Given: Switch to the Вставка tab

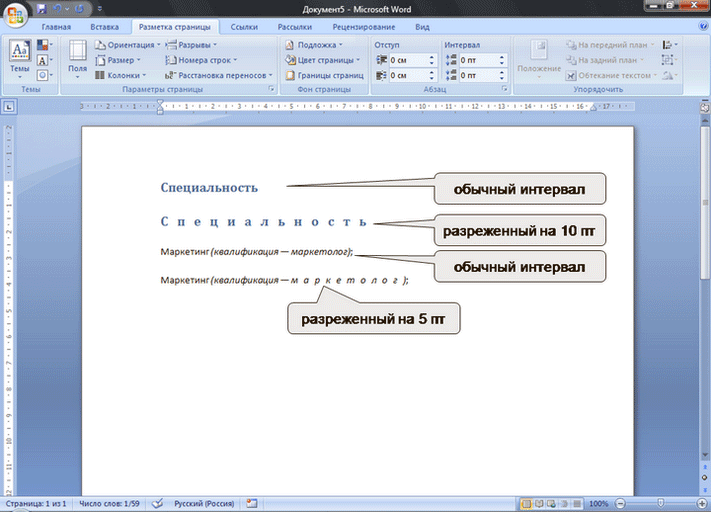Looking at the screenshot, I should tap(104, 27).
